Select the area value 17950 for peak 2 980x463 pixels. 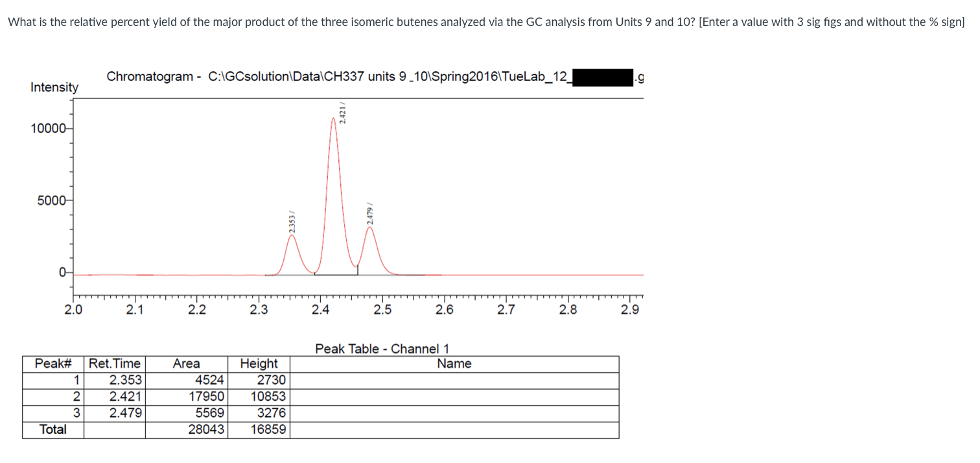click(x=207, y=396)
